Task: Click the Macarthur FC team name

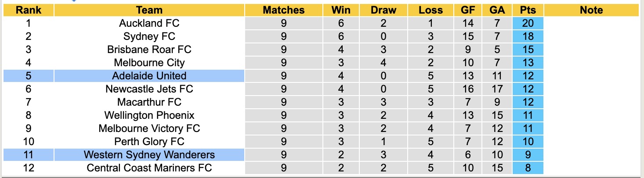Action: coord(149,102)
